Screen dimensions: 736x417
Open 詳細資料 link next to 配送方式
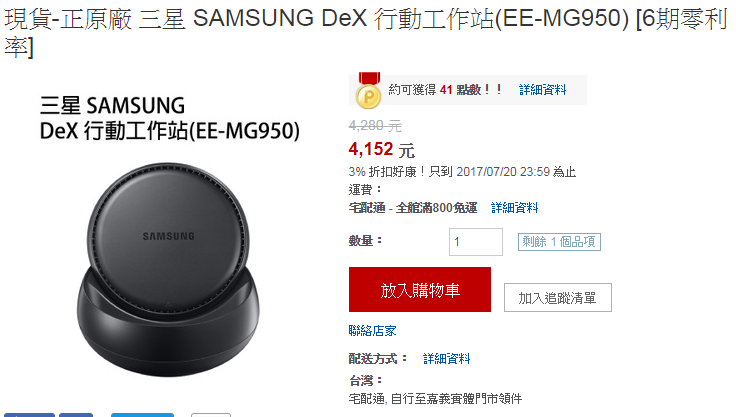pos(446,359)
